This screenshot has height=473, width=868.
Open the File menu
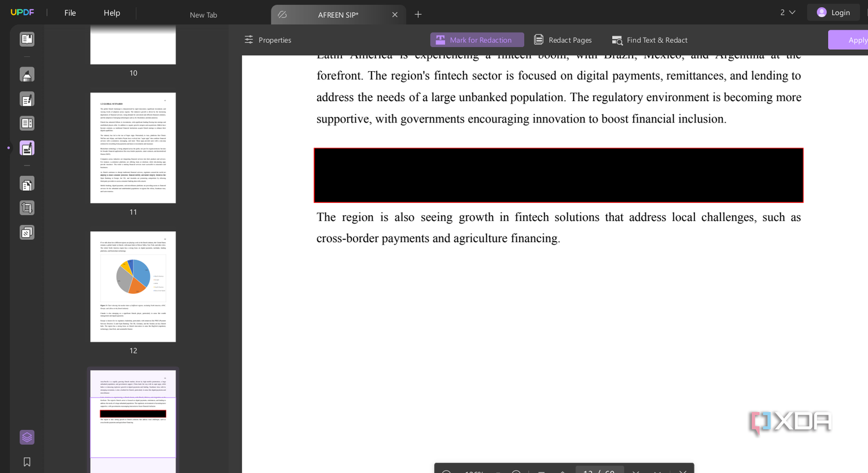(x=70, y=13)
